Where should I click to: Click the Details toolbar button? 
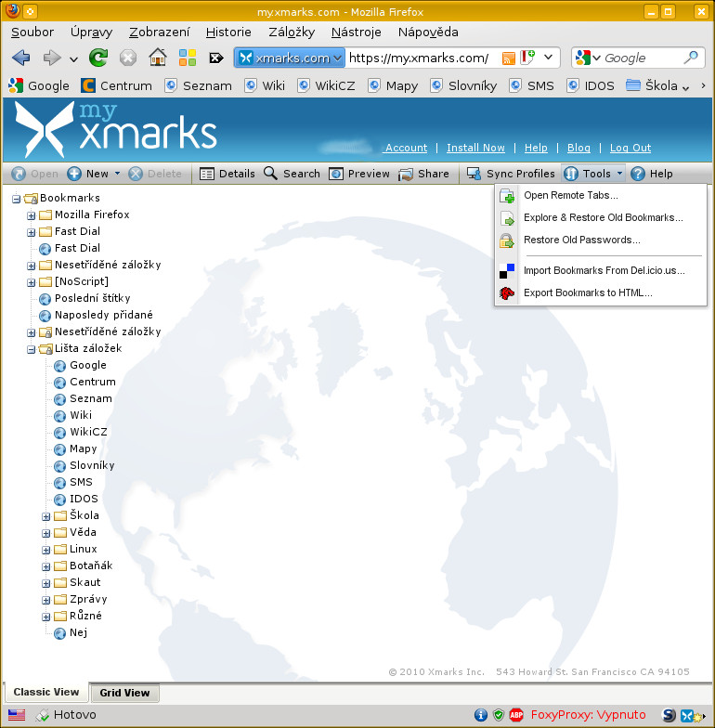(x=227, y=174)
